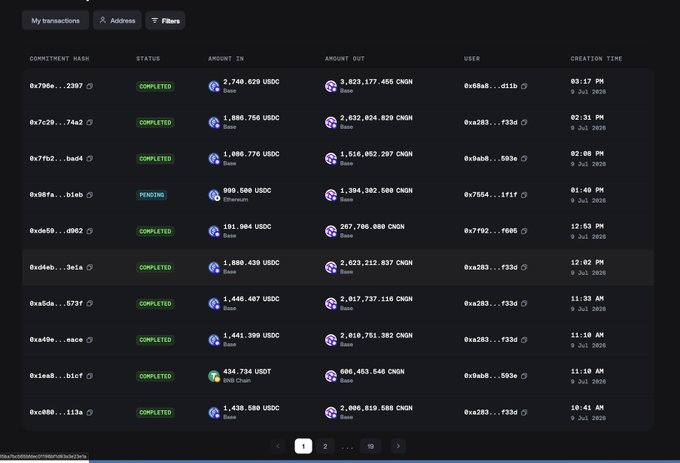This screenshot has height=463, width=680.
Task: Copy commitment hash 0x1ea8...b1cf
Action: (x=89, y=376)
